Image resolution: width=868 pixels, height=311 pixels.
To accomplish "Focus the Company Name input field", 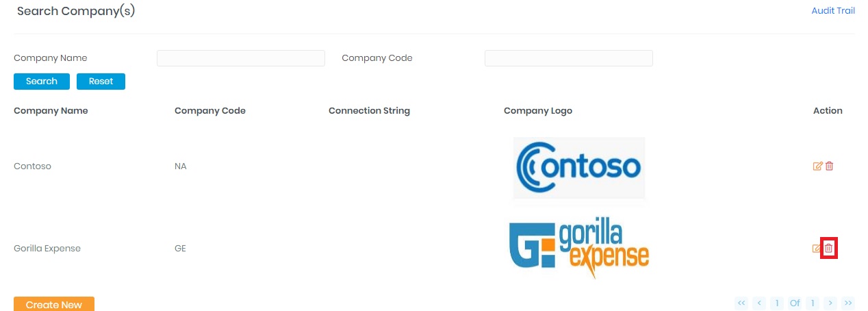I will [241, 58].
